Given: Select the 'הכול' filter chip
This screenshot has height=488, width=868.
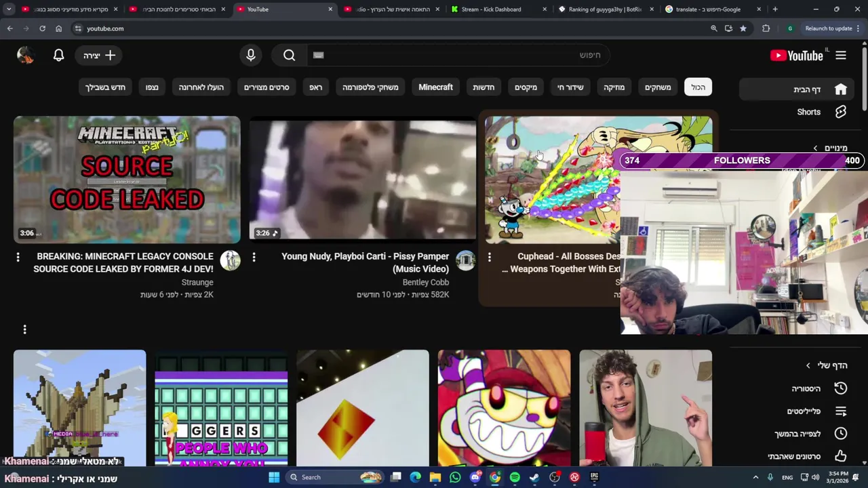Looking at the screenshot, I should pyautogui.click(x=698, y=87).
